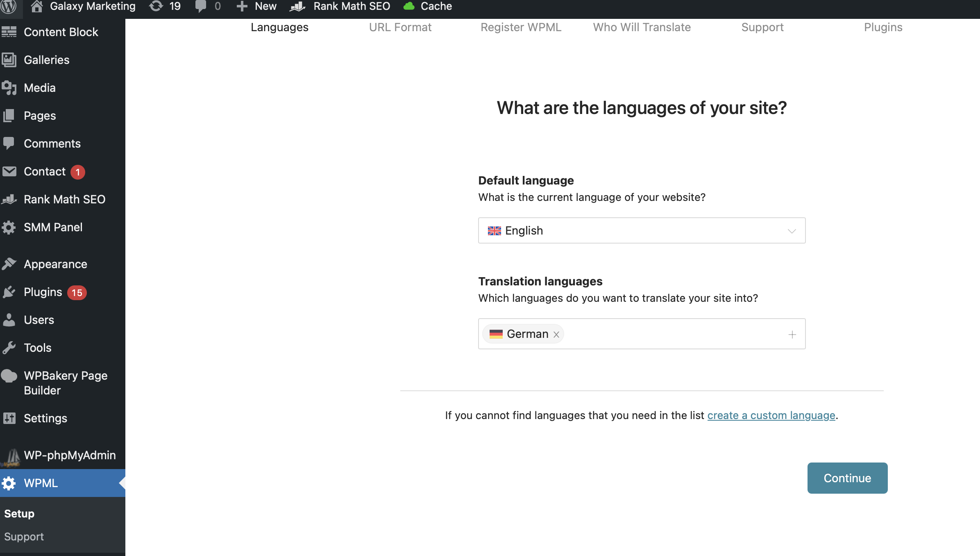Screen dimensions: 980x556
Task: Click the Rank Math SEO sidebar icon
Action: tap(9, 199)
